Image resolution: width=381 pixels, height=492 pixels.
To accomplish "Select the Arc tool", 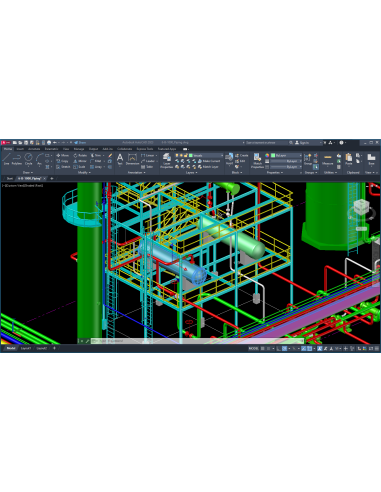I will (39, 159).
